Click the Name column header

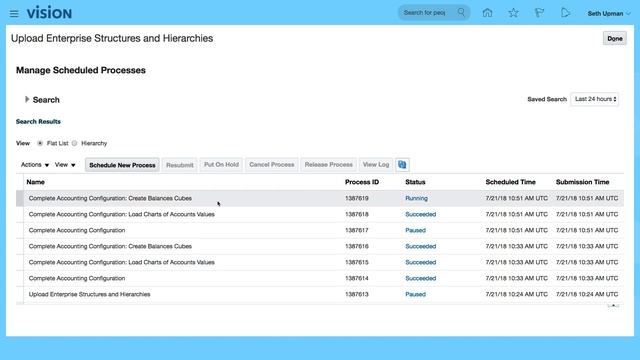36,182
